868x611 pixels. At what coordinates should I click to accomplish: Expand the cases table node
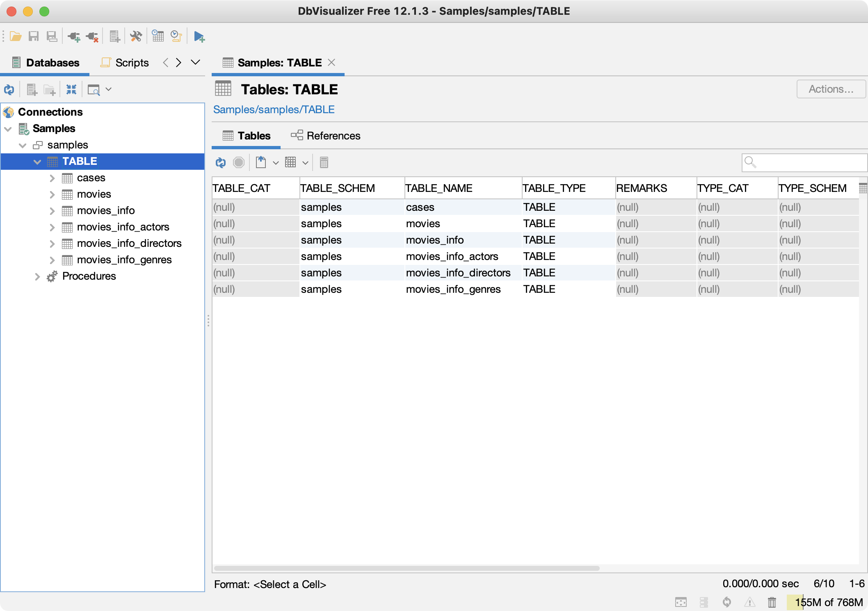(x=52, y=178)
